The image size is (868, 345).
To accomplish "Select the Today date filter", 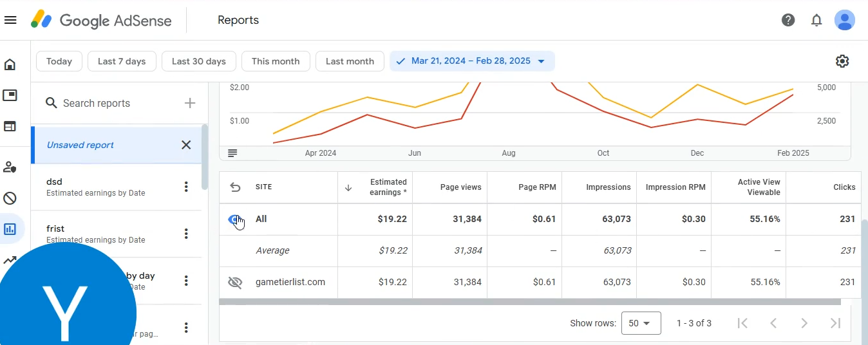I will (59, 61).
